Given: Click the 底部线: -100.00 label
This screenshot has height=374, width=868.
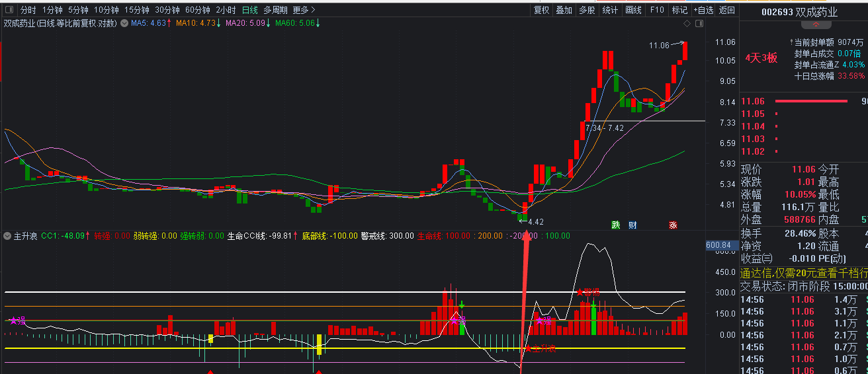Looking at the screenshot, I should (329, 235).
